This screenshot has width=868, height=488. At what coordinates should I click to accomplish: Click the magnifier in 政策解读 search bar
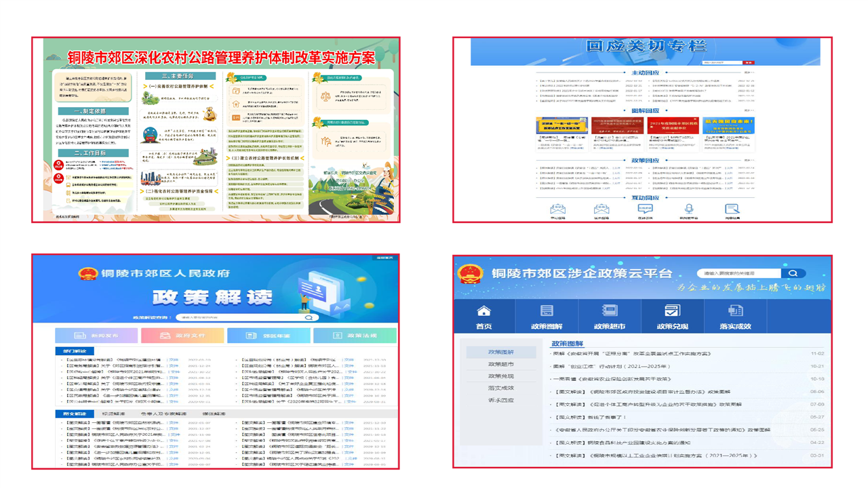[309, 317]
